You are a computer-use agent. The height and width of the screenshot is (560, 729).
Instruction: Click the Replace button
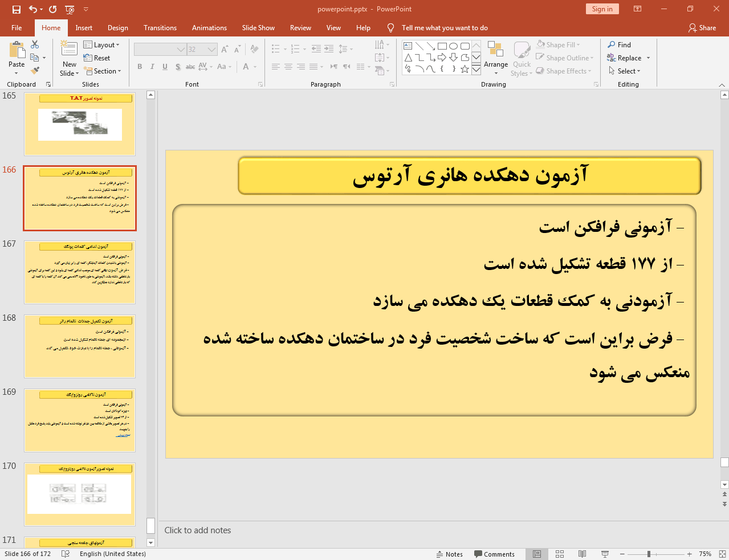(628, 58)
